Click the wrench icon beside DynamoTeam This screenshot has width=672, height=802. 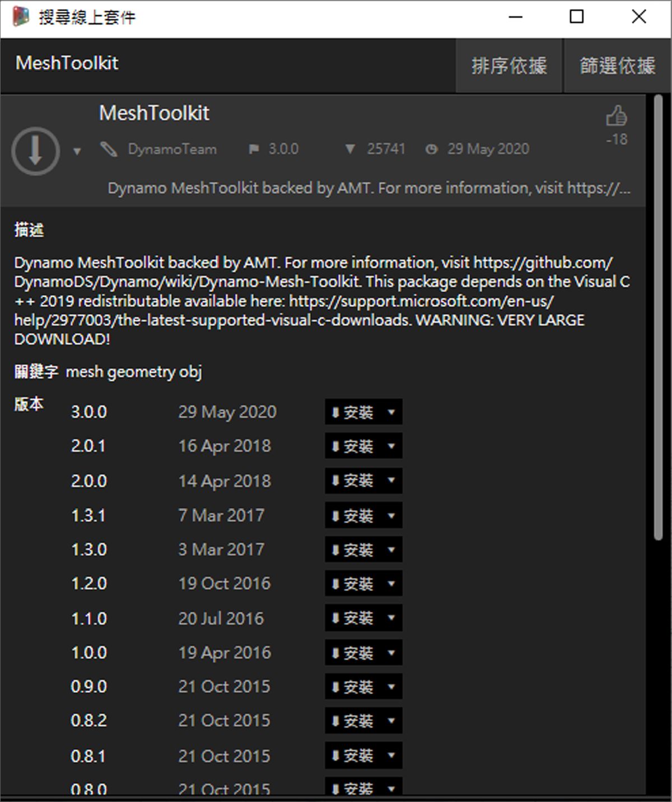tap(109, 149)
